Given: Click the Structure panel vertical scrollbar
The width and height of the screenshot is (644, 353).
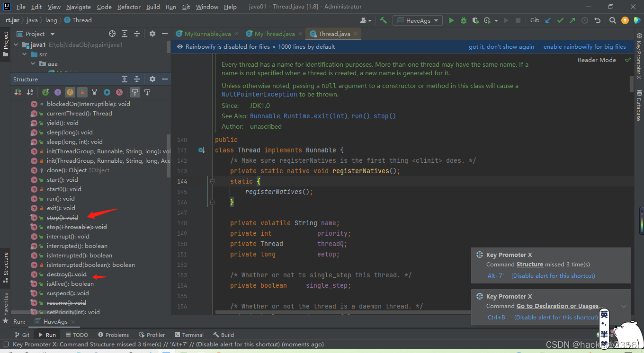Looking at the screenshot, I should (168, 156).
